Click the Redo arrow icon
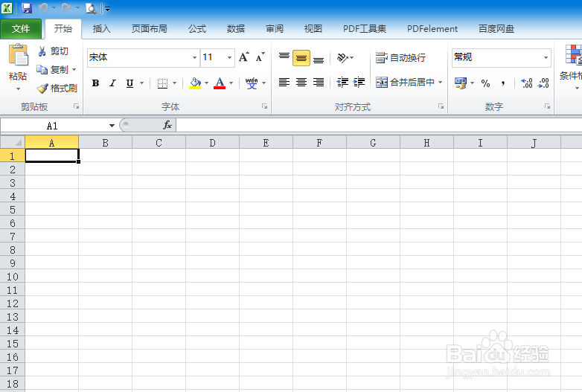The height and width of the screenshot is (392, 582). [x=66, y=7]
